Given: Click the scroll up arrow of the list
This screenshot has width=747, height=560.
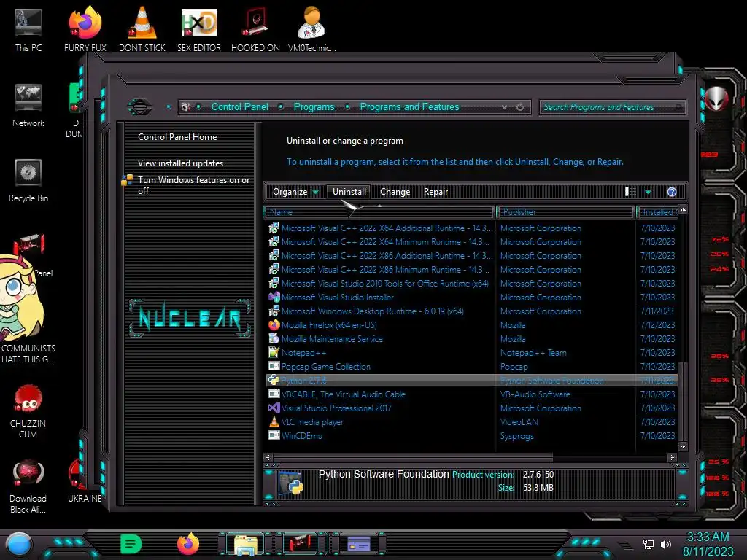Looking at the screenshot, I should [683, 210].
